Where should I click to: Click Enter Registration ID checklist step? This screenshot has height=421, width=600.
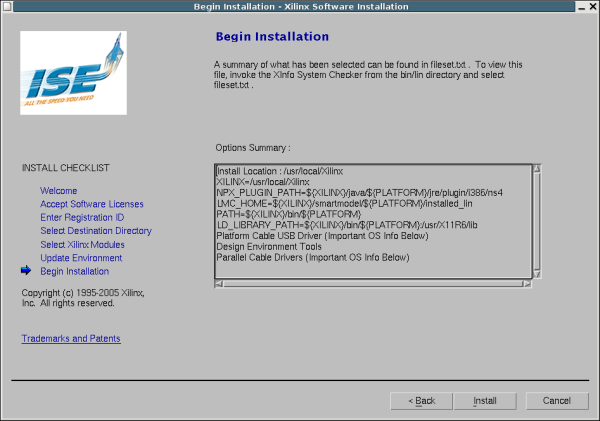(x=82, y=217)
